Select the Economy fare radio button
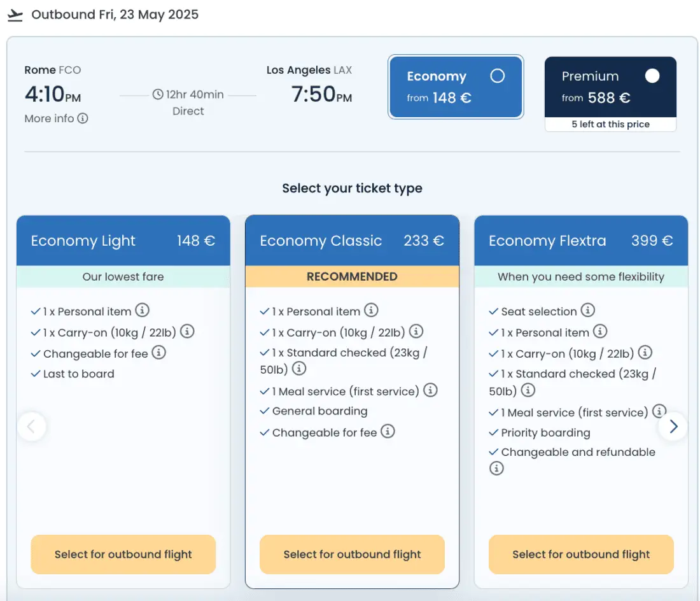 (x=498, y=76)
